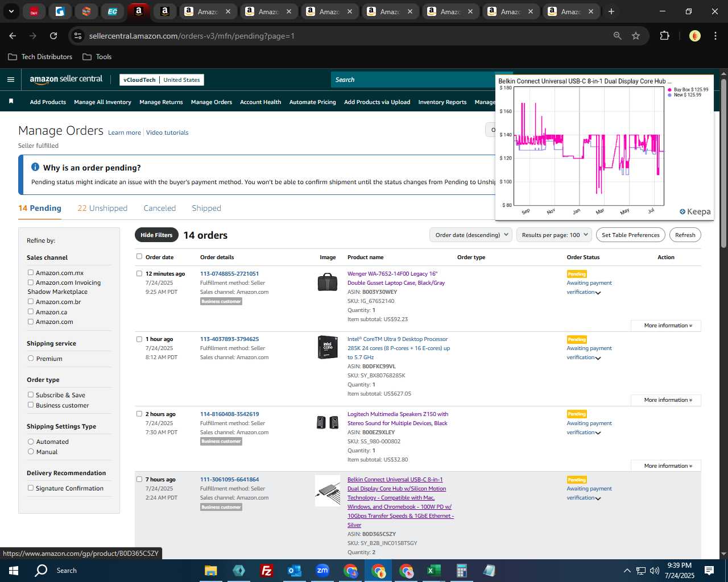Open the tab search dropdown arrow
Image resolution: width=728 pixels, height=582 pixels.
pyautogui.click(x=11, y=11)
